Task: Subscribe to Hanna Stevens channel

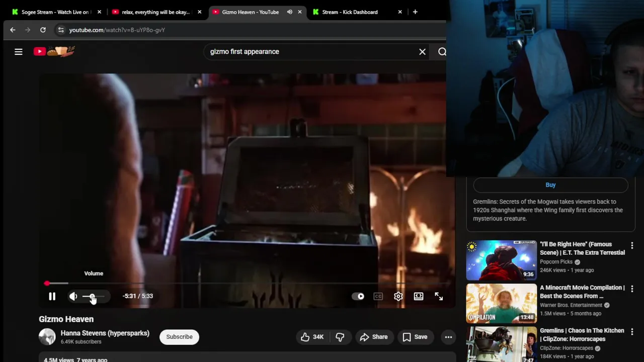Action: pos(180,337)
